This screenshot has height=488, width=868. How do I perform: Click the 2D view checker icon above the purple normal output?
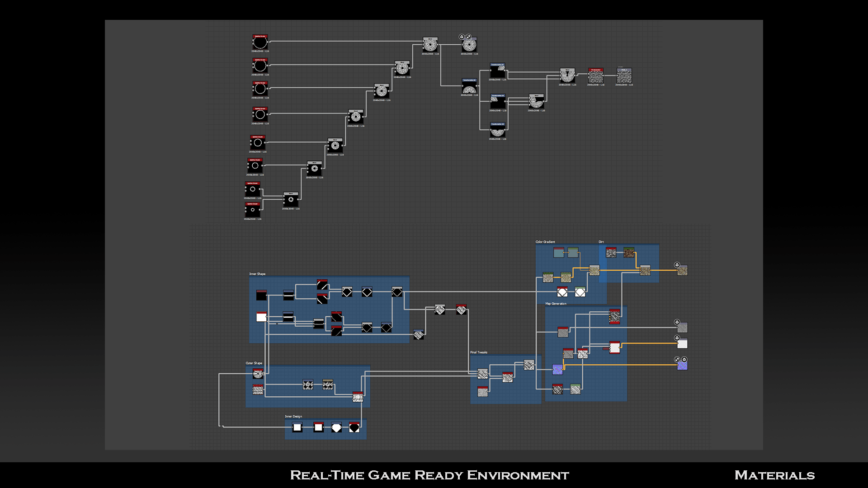677,359
